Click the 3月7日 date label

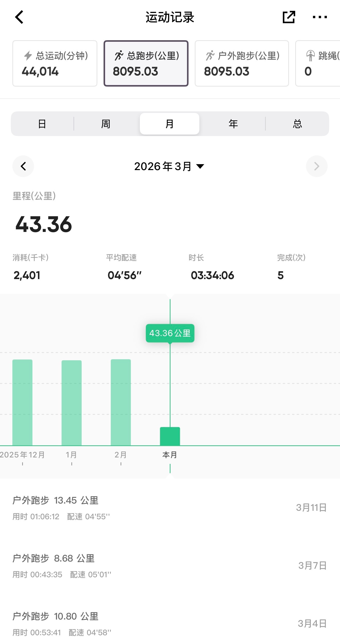312,566
